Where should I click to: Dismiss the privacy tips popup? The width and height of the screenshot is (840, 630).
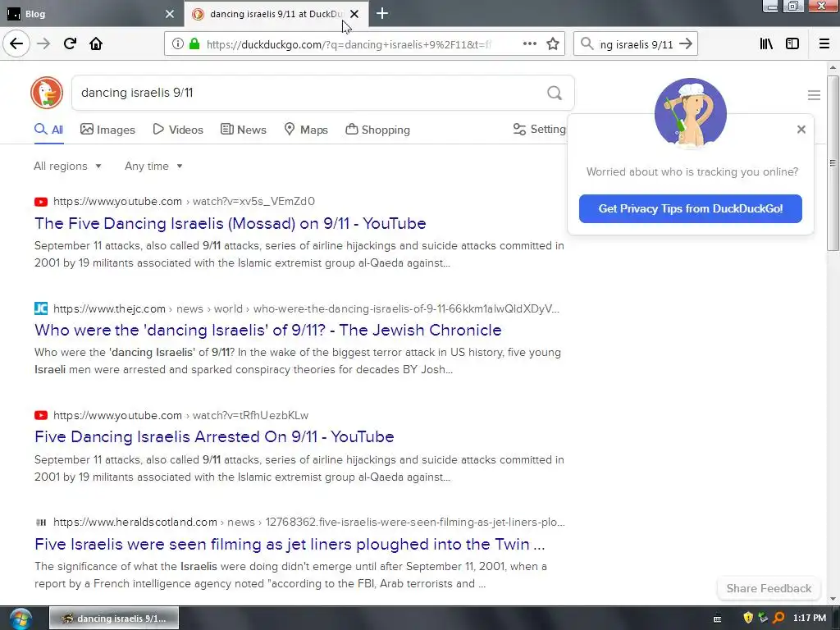(801, 129)
